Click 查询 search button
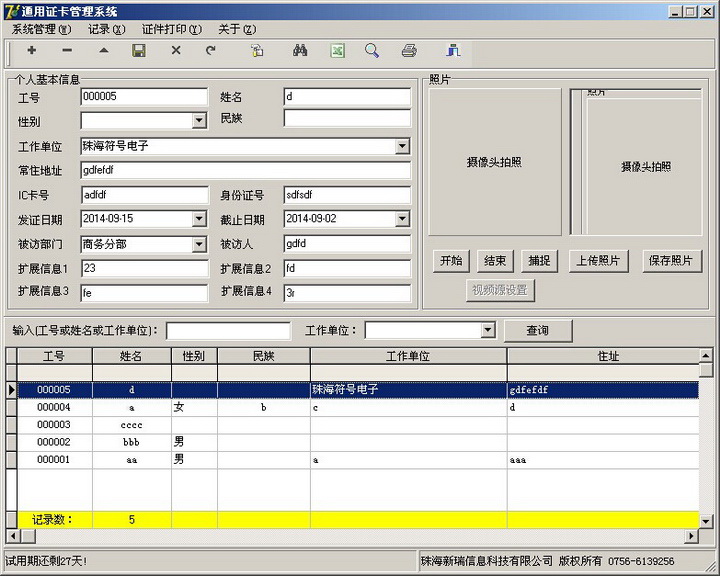 tap(538, 330)
